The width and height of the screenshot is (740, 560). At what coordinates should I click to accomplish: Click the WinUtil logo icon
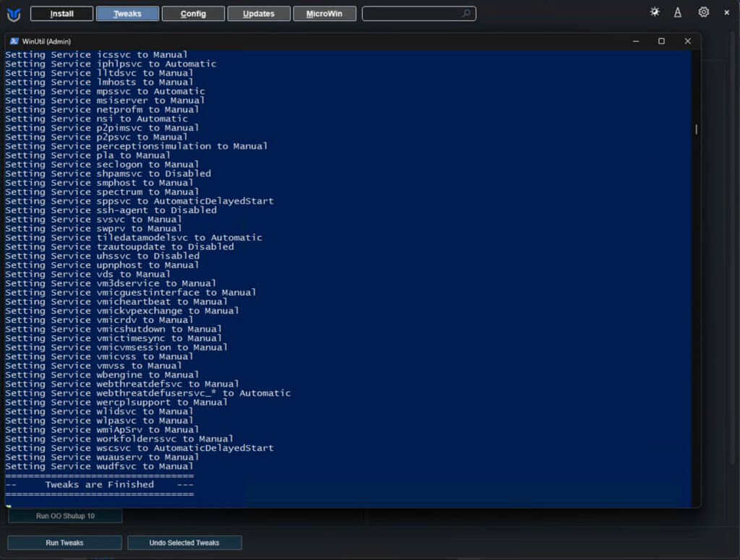pos(14,14)
